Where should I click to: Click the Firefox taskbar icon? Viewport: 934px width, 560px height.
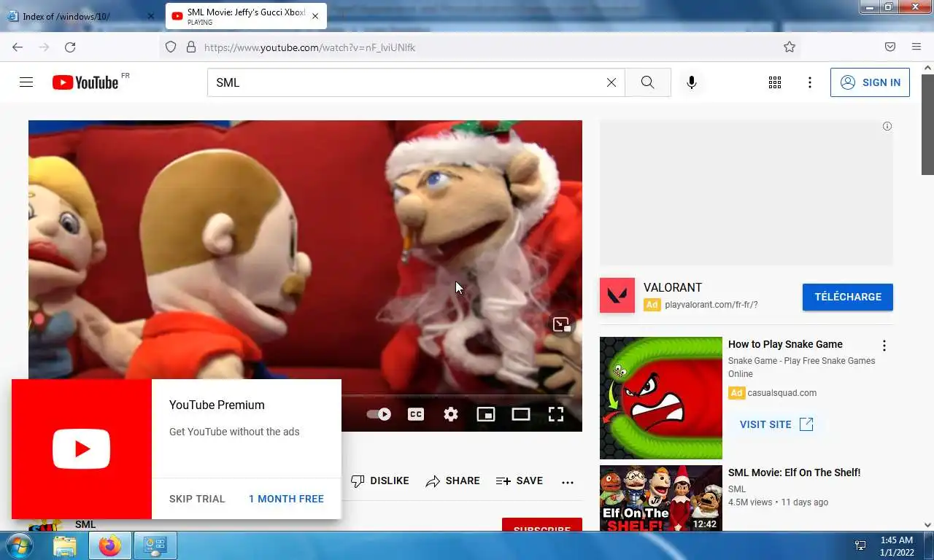pos(110,545)
